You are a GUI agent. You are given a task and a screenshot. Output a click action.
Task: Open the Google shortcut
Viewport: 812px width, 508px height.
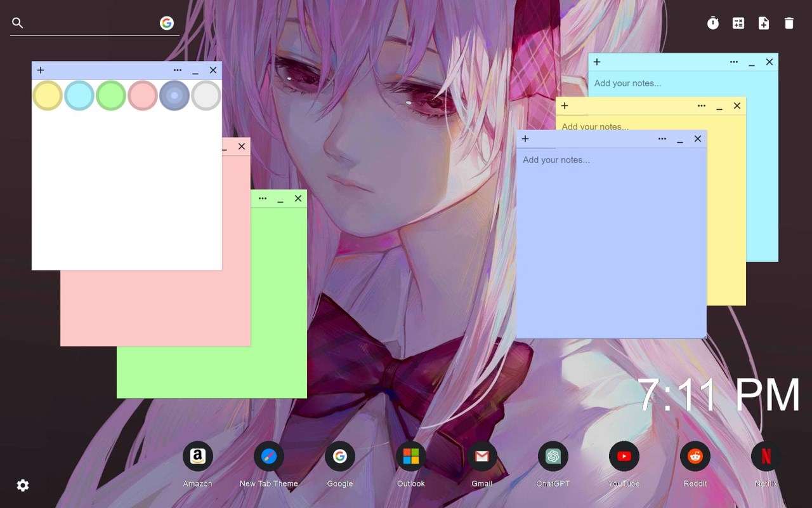[x=340, y=457]
